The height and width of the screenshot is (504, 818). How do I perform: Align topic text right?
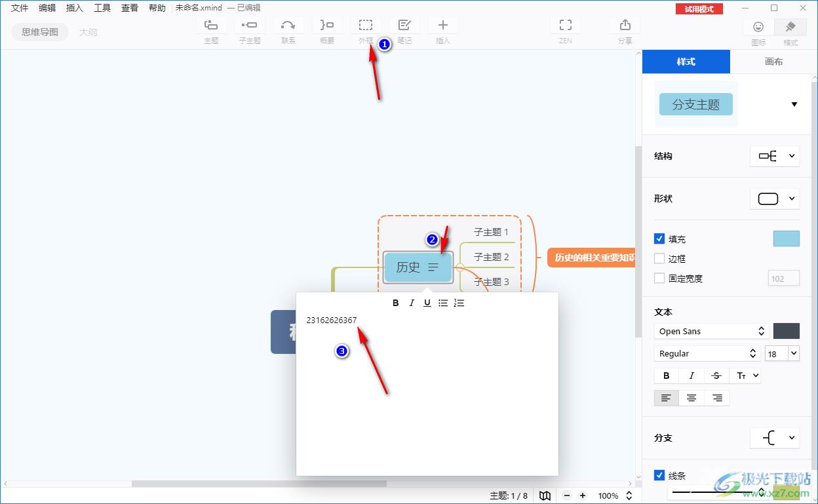(717, 398)
